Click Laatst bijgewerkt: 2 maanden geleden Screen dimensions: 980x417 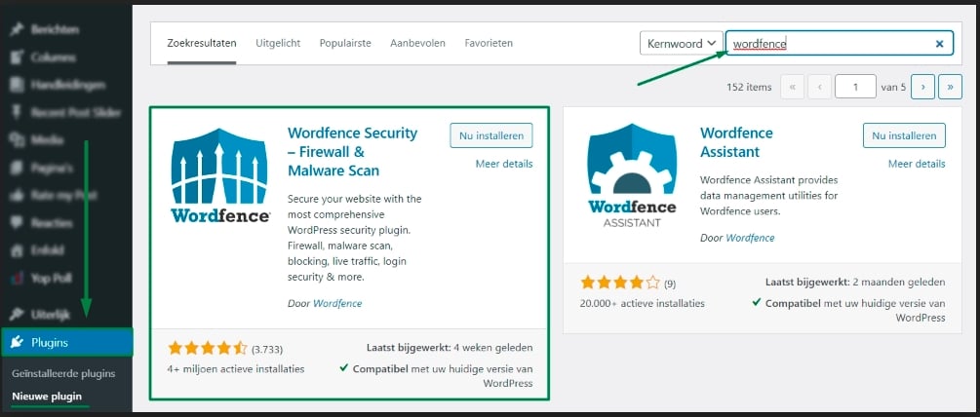point(855,283)
